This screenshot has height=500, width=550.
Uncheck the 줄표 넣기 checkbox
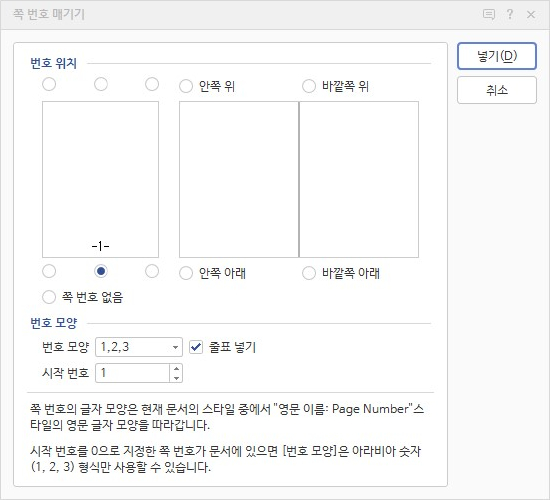(196, 347)
